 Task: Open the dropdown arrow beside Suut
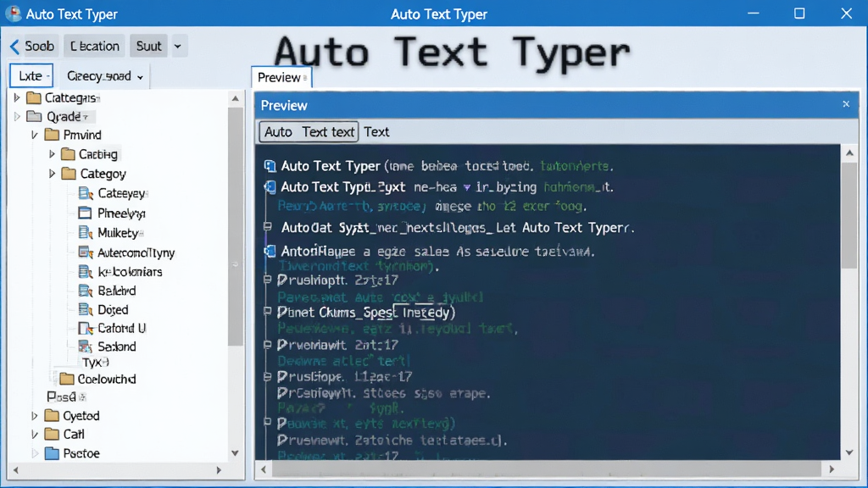tap(178, 47)
